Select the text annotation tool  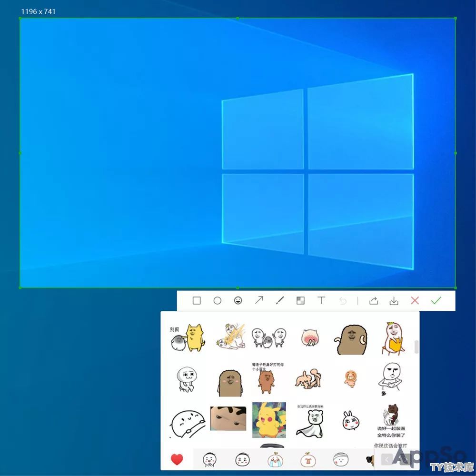click(321, 300)
